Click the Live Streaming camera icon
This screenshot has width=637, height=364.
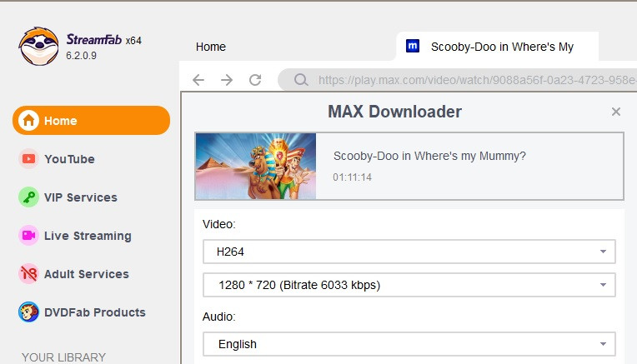click(29, 236)
